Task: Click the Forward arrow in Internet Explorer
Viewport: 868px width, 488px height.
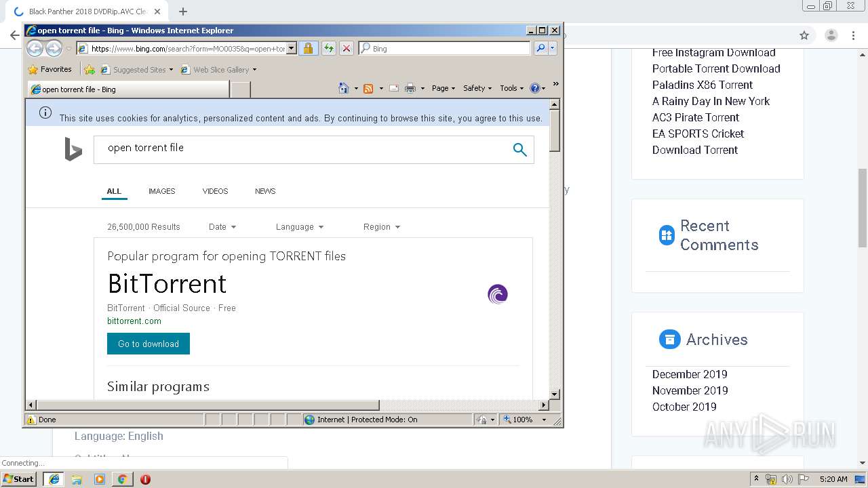Action: [x=54, y=48]
